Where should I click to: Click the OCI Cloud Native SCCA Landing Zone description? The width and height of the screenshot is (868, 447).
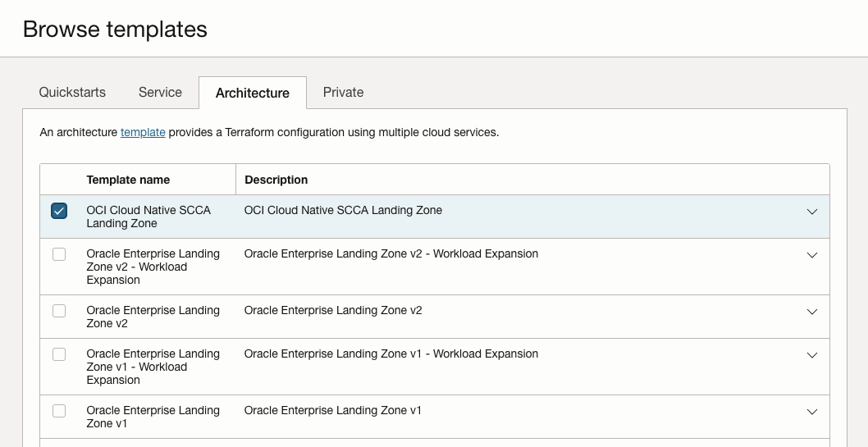click(x=343, y=210)
